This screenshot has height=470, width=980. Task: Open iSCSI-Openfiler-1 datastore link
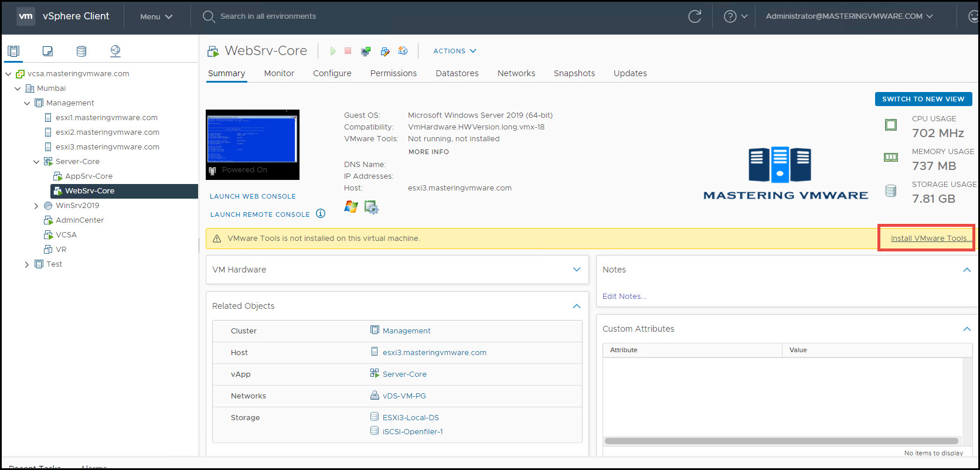413,432
